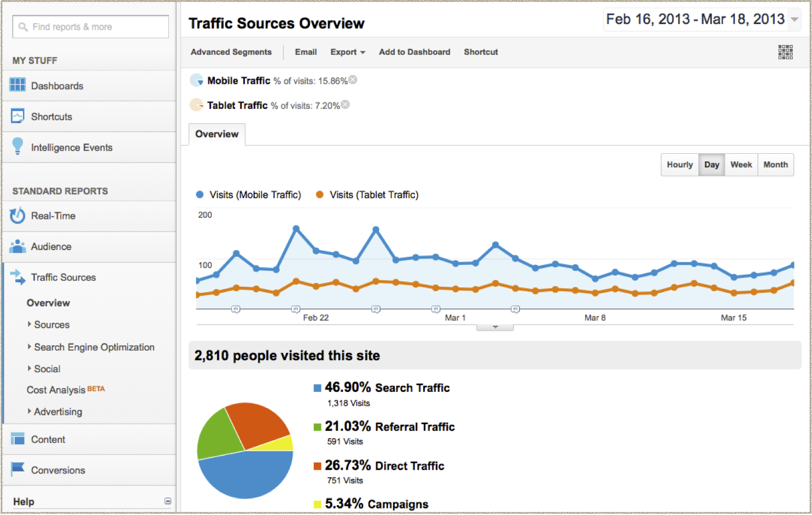Open the Real-Time clock icon
This screenshot has width=812, height=515.
[x=17, y=216]
